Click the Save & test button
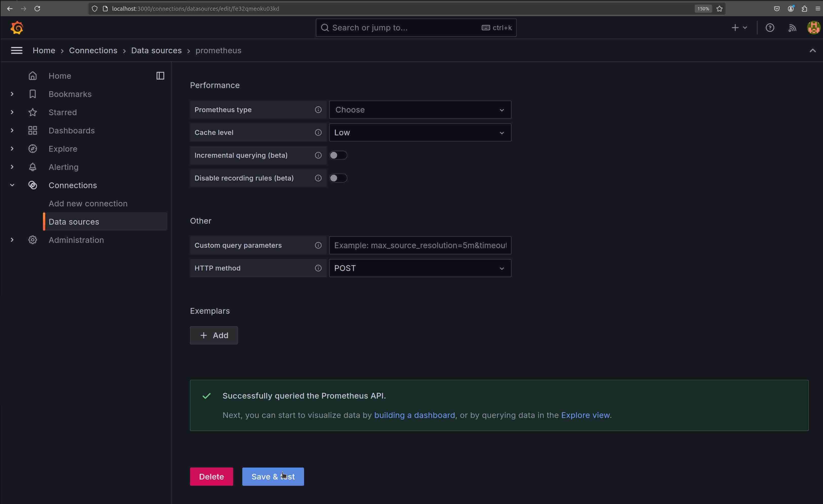The image size is (823, 504). click(x=273, y=476)
